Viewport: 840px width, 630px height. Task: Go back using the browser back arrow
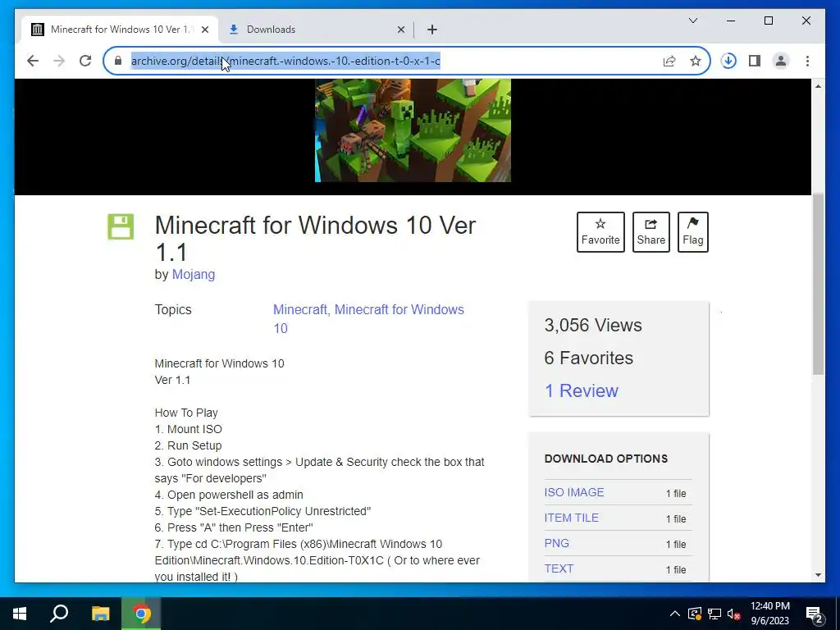point(33,61)
